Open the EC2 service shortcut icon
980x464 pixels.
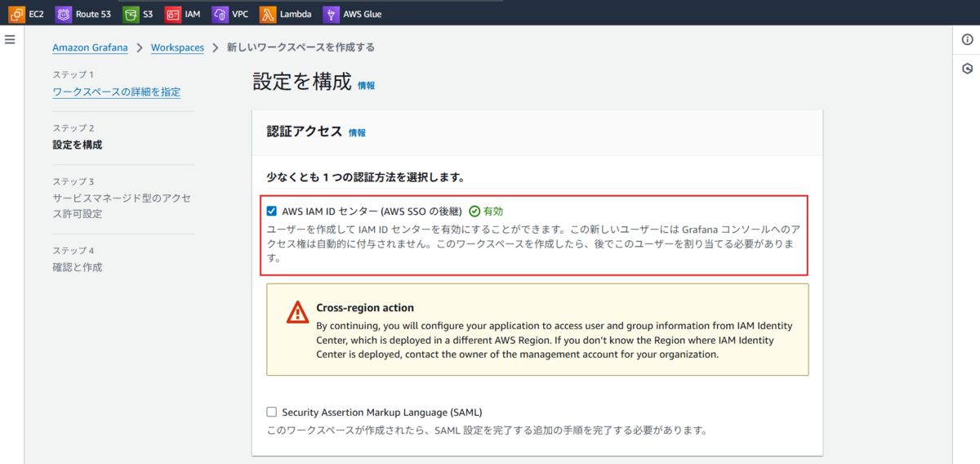[16, 14]
